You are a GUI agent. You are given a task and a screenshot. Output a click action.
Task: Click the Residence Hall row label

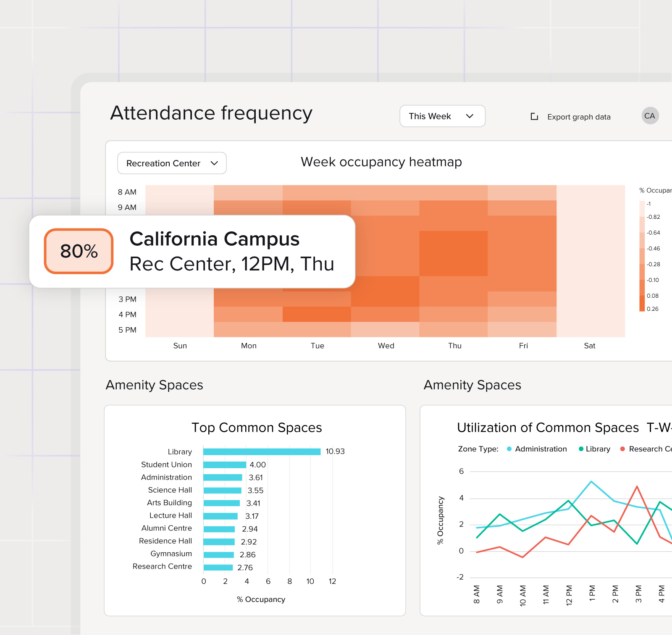click(x=165, y=541)
